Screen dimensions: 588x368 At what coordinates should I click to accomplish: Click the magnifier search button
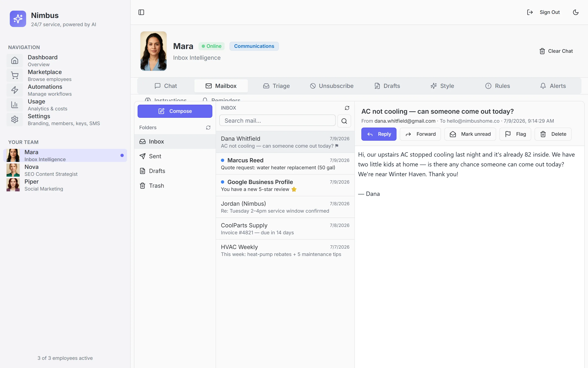click(x=344, y=121)
